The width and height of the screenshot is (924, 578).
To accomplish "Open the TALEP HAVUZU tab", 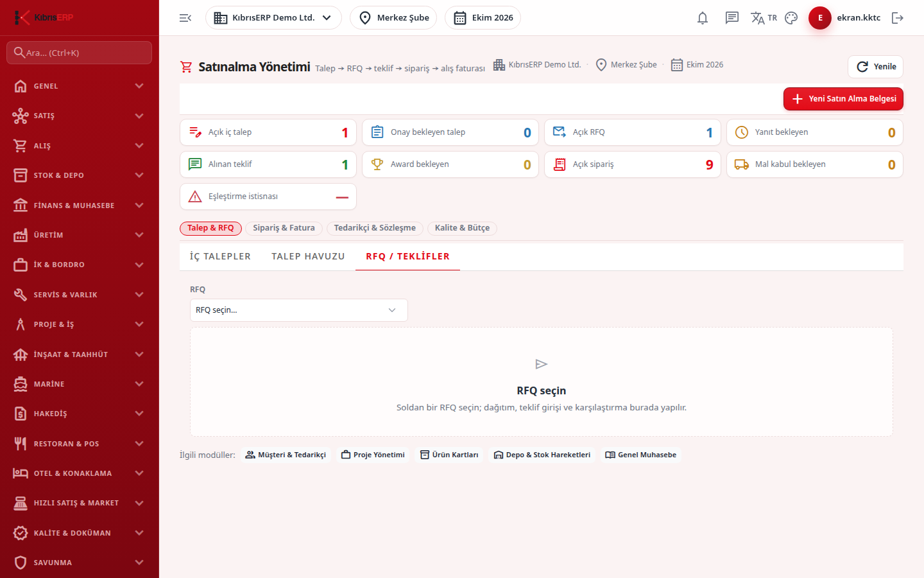I will tap(308, 256).
